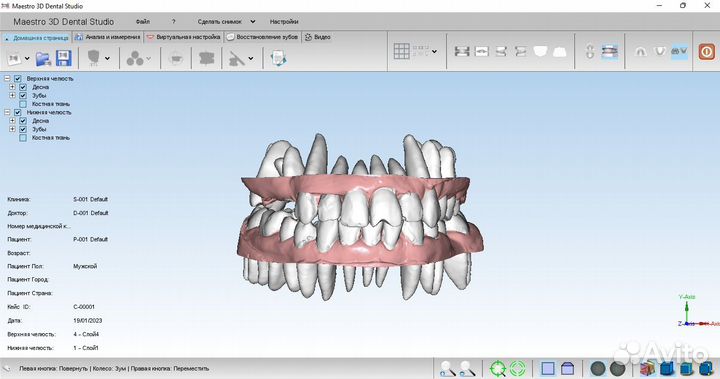The image size is (720, 379).
Task: Select the first dark sphere shading icon
Action: pos(598,368)
